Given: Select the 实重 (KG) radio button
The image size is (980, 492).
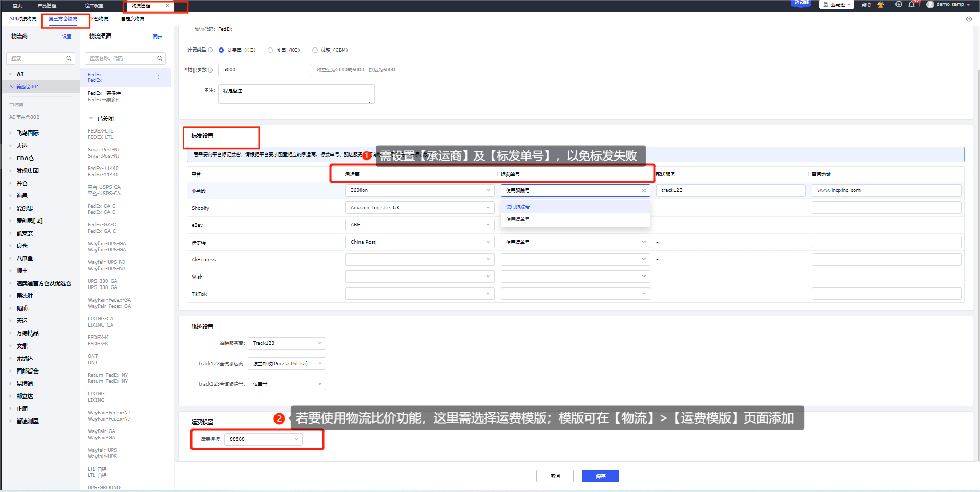Looking at the screenshot, I should 270,50.
